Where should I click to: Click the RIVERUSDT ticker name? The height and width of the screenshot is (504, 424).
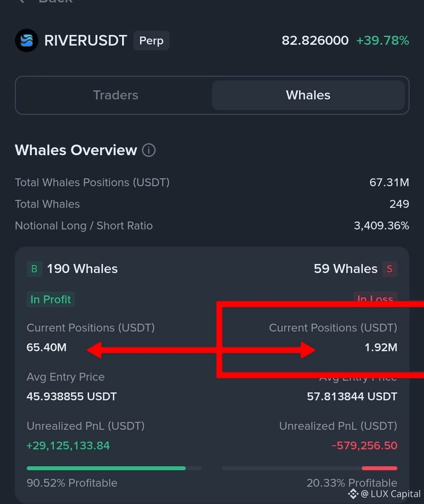[x=86, y=40]
